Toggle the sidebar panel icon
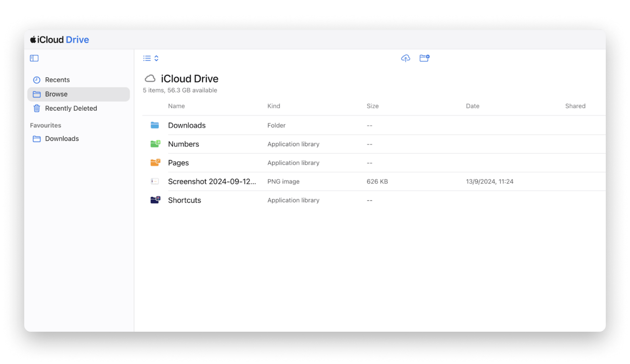Screen dimensions: 630x364 34,58
